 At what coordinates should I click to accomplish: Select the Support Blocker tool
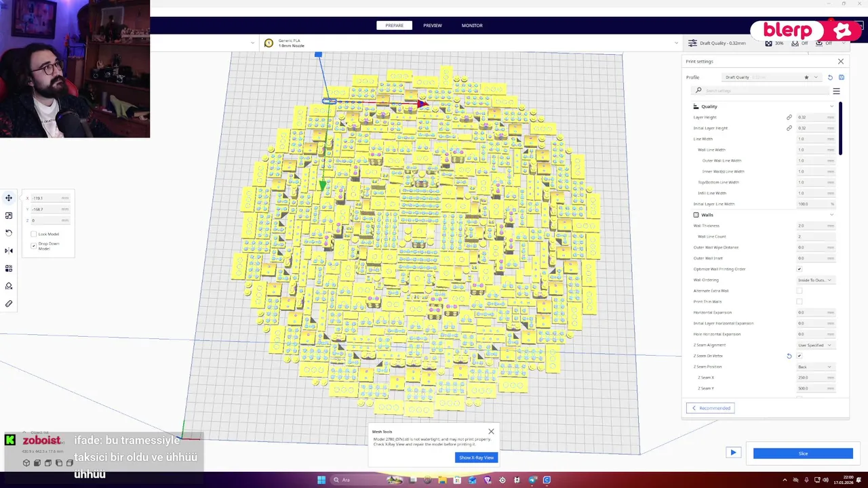tap(9, 286)
